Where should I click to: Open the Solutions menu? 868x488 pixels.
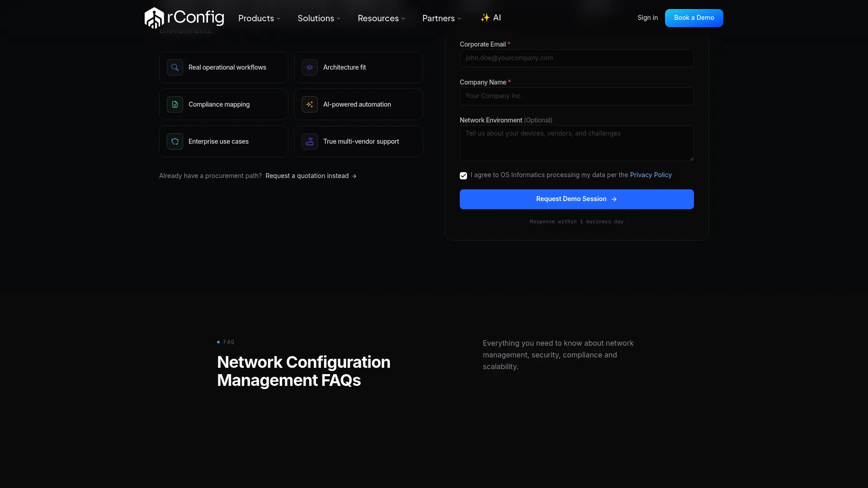point(319,18)
